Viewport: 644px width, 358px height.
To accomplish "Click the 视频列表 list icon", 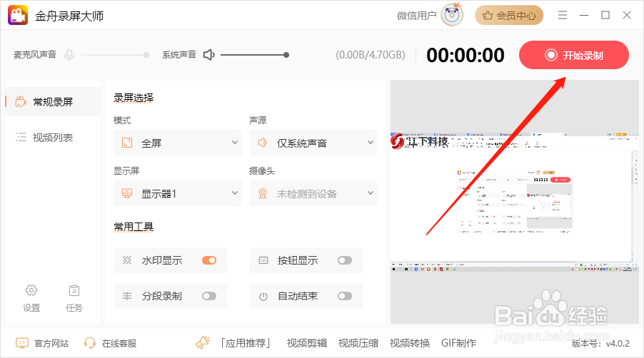I will click(21, 137).
